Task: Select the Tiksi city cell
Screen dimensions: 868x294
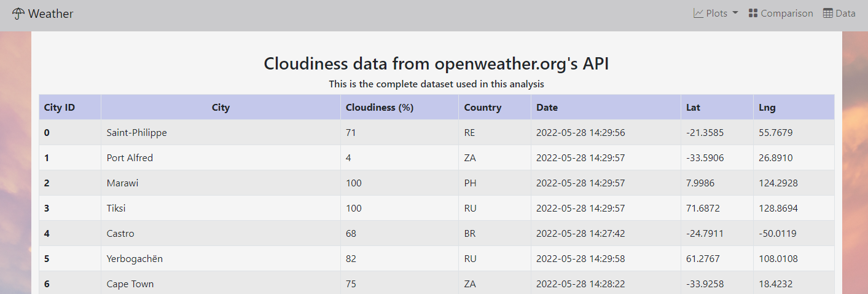Action: [221, 208]
